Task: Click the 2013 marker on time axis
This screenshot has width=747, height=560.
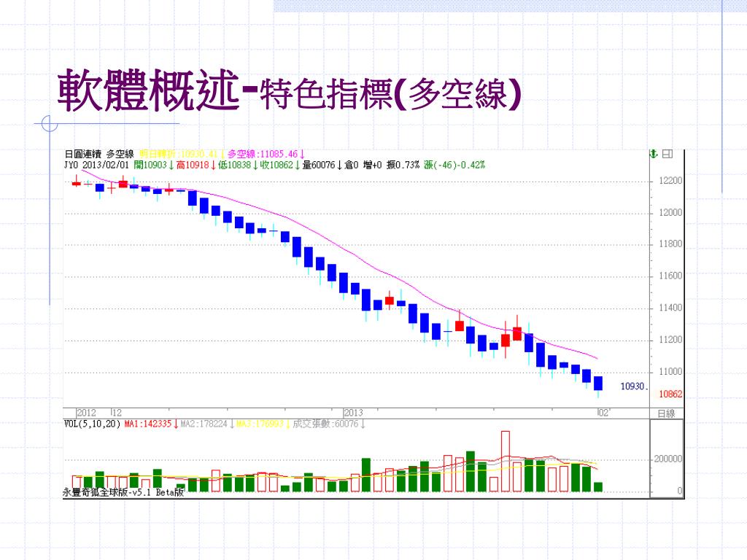Action: click(x=354, y=413)
